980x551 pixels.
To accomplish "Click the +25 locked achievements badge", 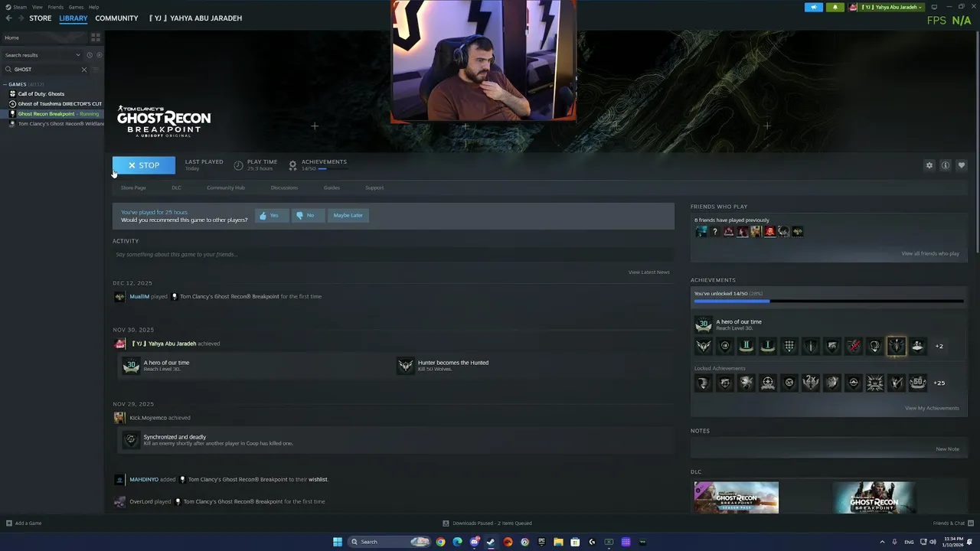I will coord(939,383).
